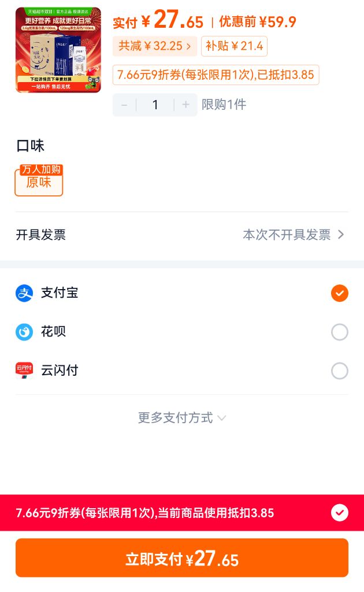The height and width of the screenshot is (592, 364).
Task: Tap the Huabei (花呗) logo icon
Action: click(24, 332)
